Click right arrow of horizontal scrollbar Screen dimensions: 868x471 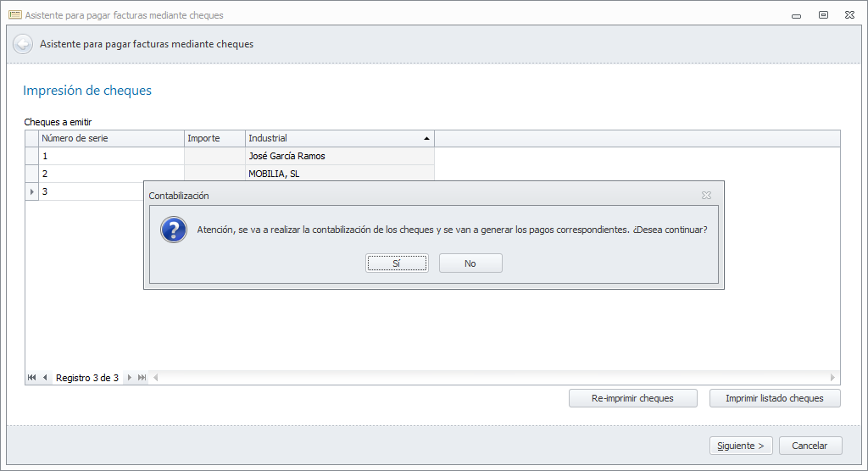pyautogui.click(x=832, y=378)
